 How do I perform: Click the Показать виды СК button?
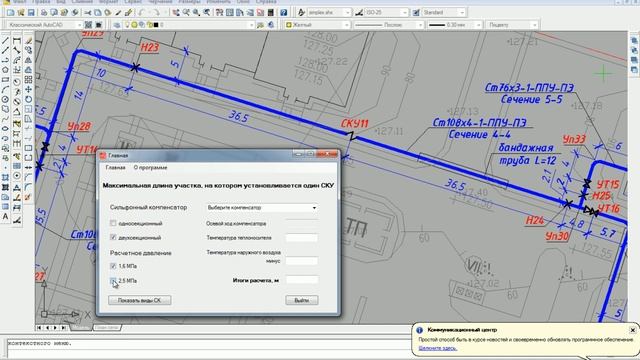pos(140,300)
